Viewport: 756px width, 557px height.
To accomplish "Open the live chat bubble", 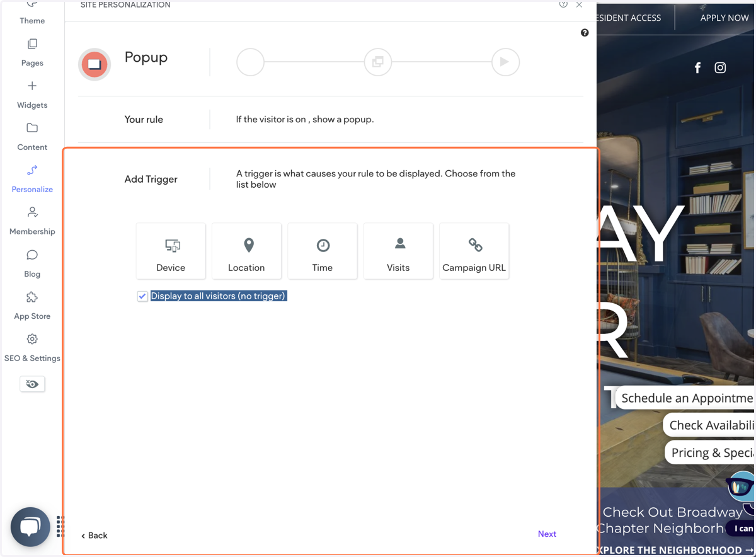I will pyautogui.click(x=30, y=527).
